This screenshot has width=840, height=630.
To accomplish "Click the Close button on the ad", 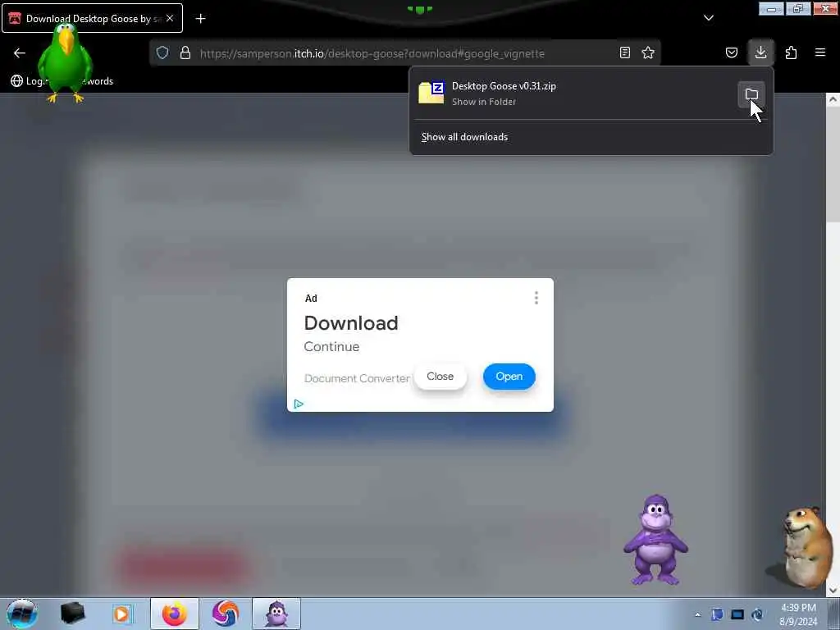I will tap(441, 377).
